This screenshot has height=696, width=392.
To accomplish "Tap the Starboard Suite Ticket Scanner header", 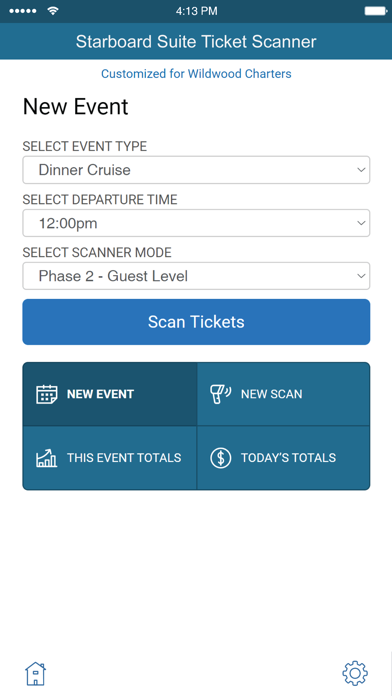I will click(x=196, y=41).
